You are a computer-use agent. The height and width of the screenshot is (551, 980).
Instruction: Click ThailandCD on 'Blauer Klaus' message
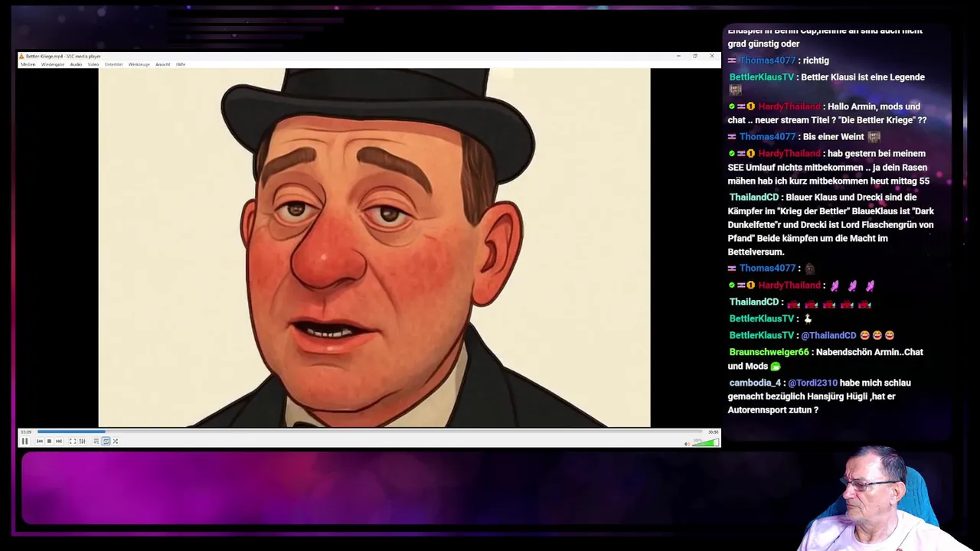coord(754,197)
